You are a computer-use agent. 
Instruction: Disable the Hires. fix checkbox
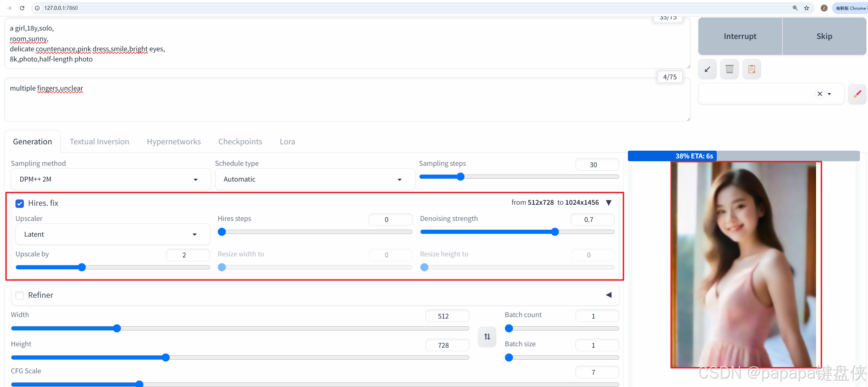click(x=20, y=203)
